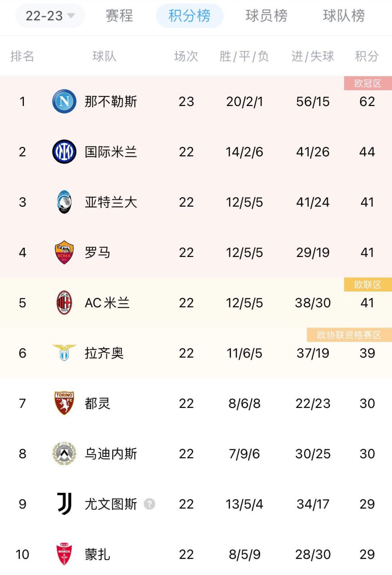Click the question mark beside 尤文图斯

pyautogui.click(x=150, y=504)
